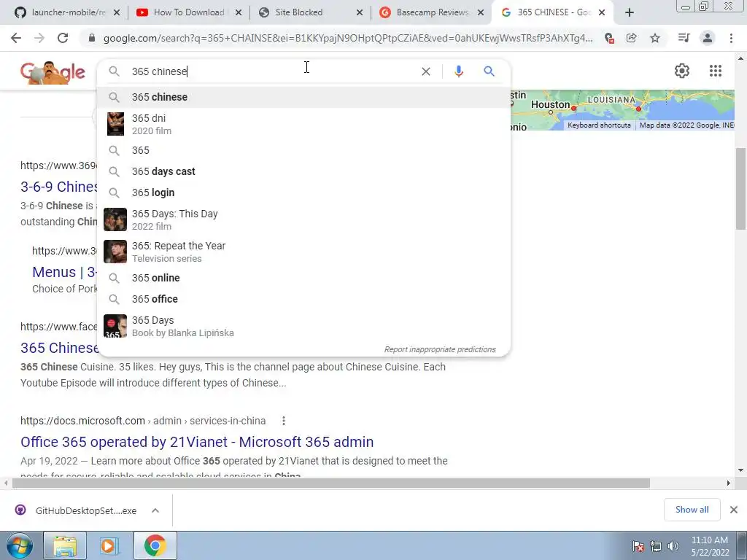
Task: Click Show all downloads button
Action: point(692,510)
